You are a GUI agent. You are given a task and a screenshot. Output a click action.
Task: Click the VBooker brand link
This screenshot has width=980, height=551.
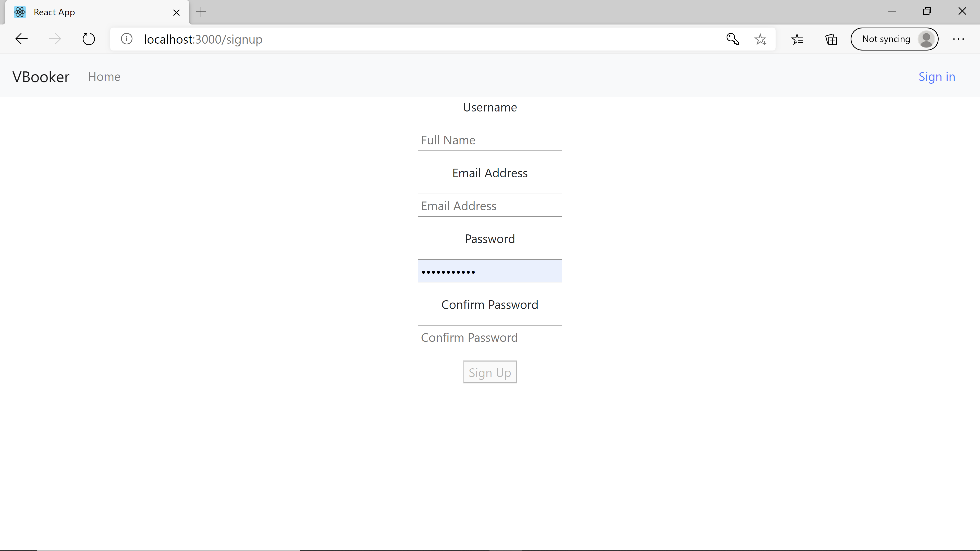[41, 77]
